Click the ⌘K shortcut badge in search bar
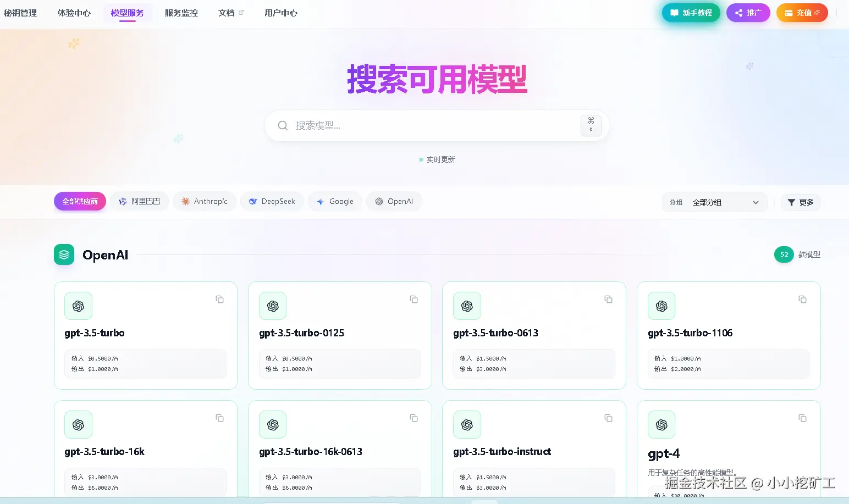 (x=591, y=125)
